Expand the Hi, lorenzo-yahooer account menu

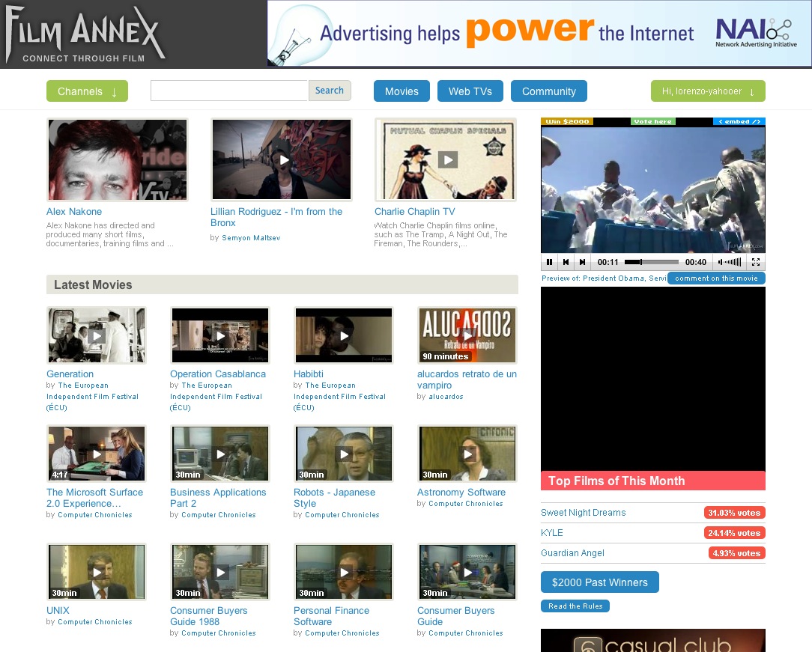pos(708,91)
